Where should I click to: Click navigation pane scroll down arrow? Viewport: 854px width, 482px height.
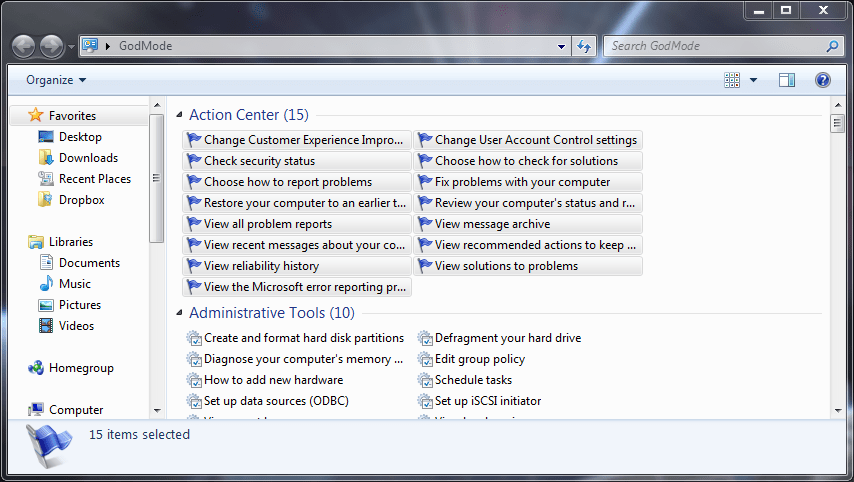tap(157, 411)
